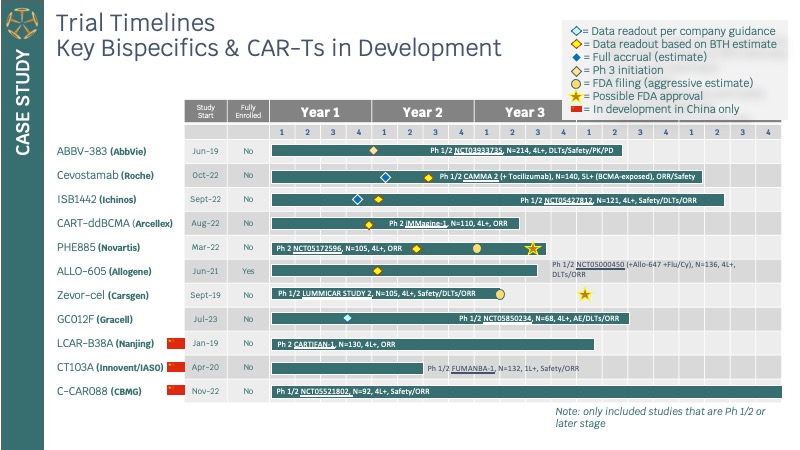The image size is (800, 450).
Task: Select the LCAR-B38A (Nanjing) row label
Action: pos(105,343)
